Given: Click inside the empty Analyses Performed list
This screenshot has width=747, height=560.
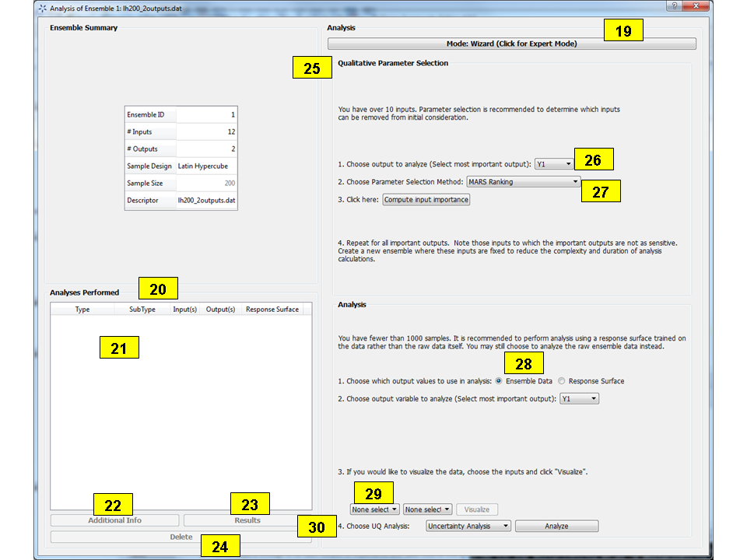Looking at the screenshot, I should coord(181,404).
